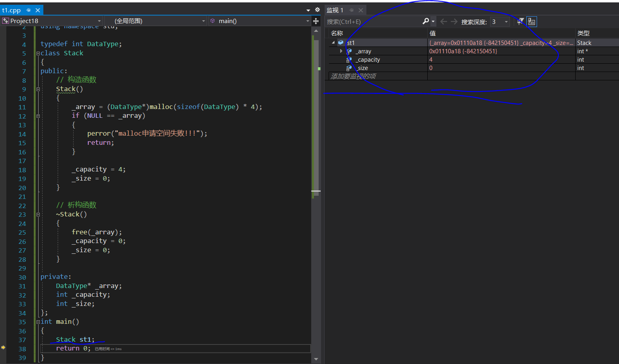Screen dimensions: 619x364
Task: Go to next search result arrow
Action: 454,21
